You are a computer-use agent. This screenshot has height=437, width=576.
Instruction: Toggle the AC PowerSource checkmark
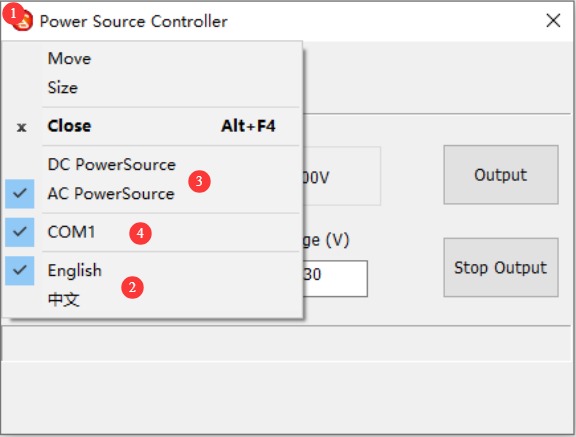[20, 194]
